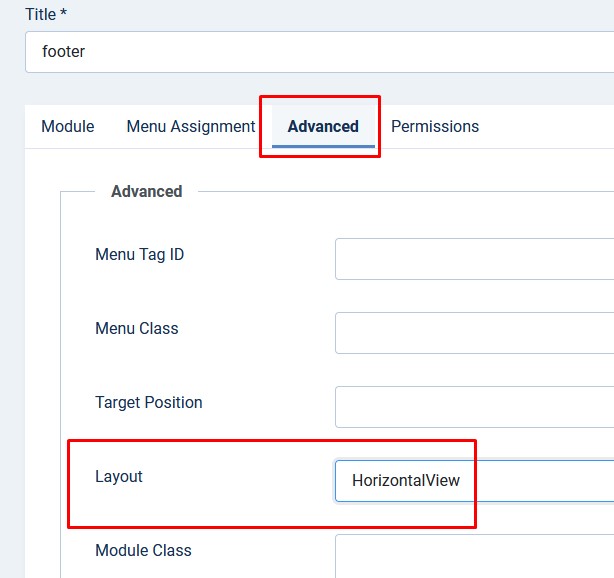This screenshot has height=578, width=614.
Task: Select the Target Position input box
Action: (475, 407)
